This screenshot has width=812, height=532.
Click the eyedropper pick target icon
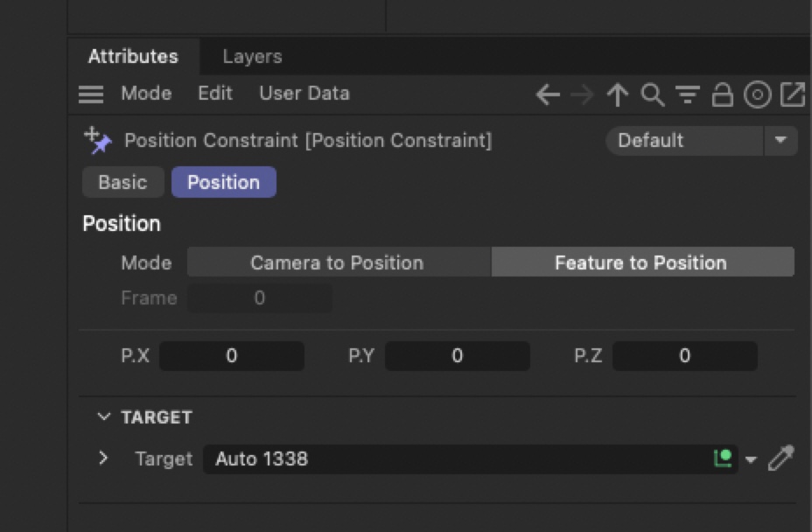tap(780, 458)
